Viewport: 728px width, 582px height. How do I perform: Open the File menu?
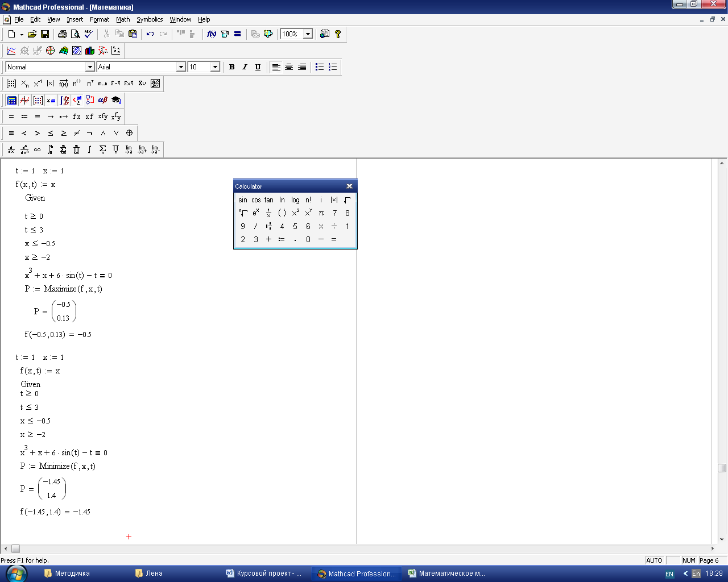point(19,19)
